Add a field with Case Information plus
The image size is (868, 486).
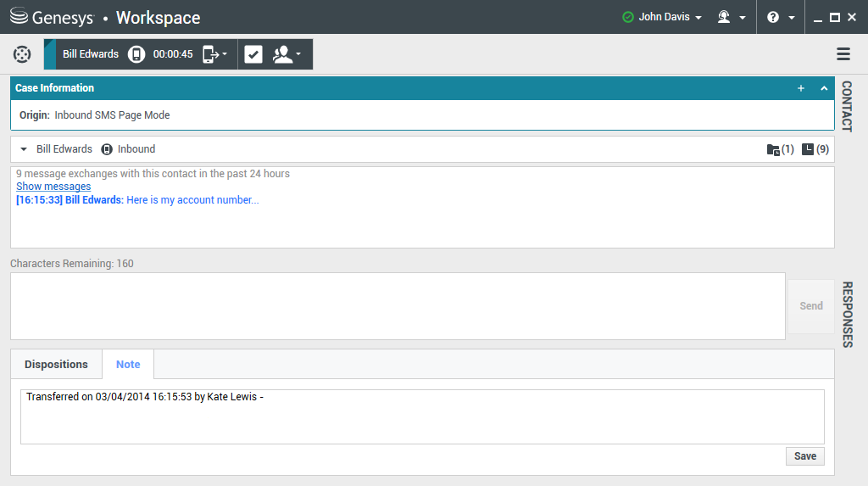point(801,88)
